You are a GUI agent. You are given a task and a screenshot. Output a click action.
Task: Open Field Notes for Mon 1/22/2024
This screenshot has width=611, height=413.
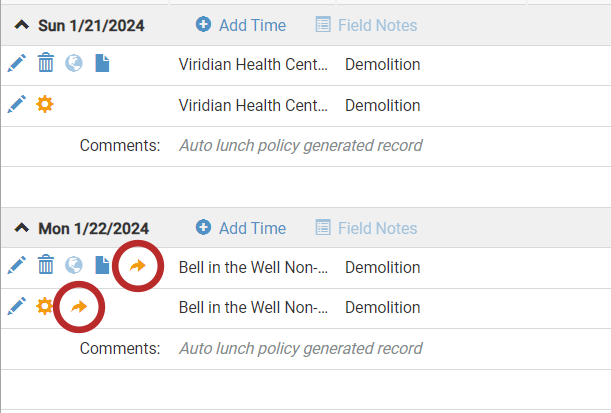click(x=366, y=228)
